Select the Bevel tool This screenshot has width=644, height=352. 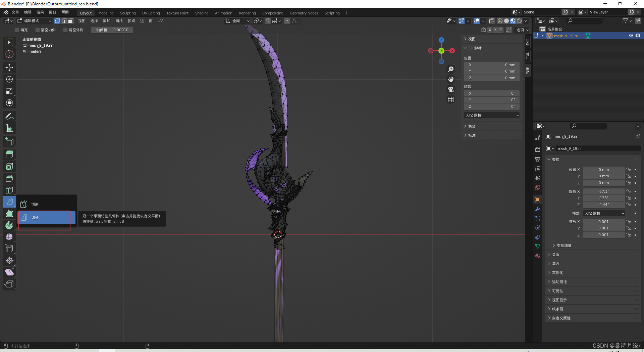point(9,178)
